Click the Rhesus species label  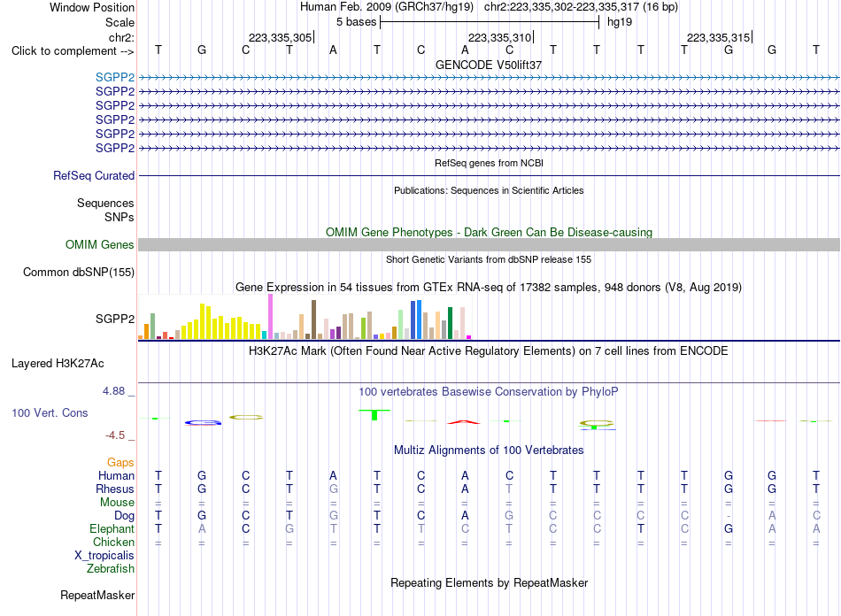click(115, 489)
